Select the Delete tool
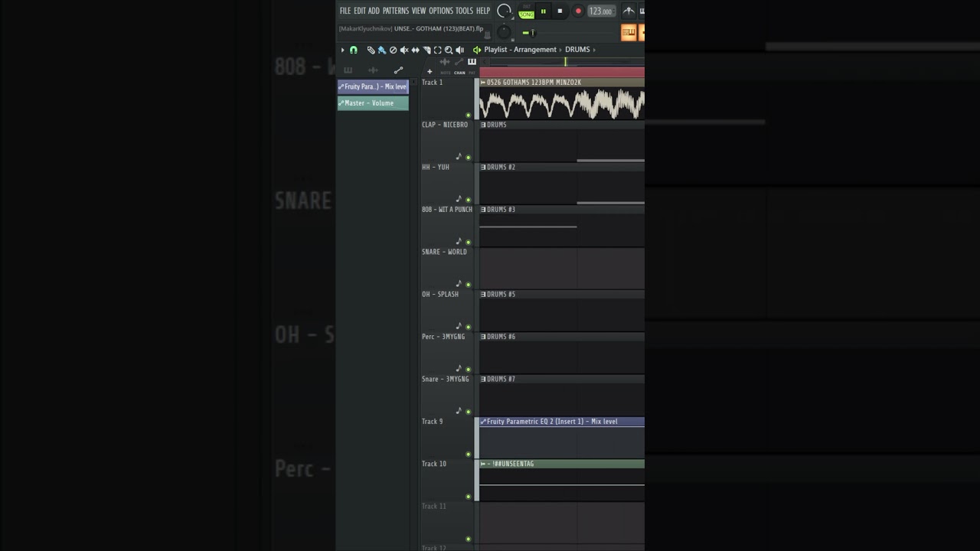 click(x=393, y=50)
